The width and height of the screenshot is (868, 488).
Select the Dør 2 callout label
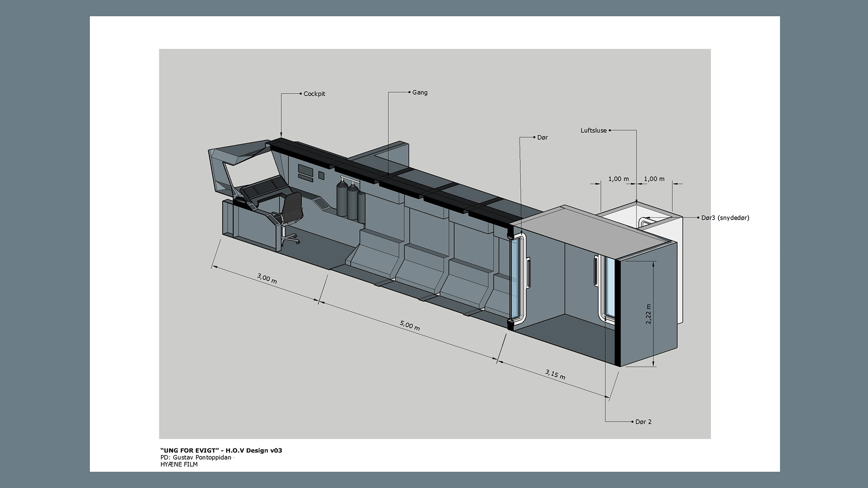tap(643, 422)
